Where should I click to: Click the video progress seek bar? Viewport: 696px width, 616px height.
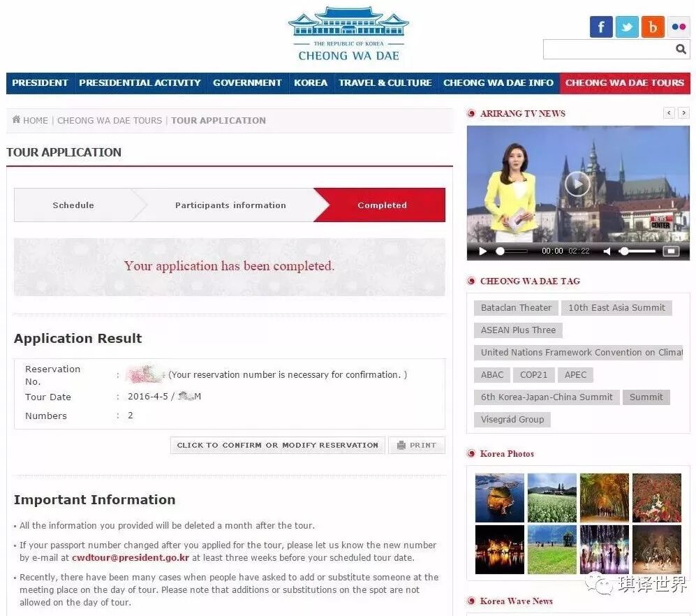click(x=511, y=251)
